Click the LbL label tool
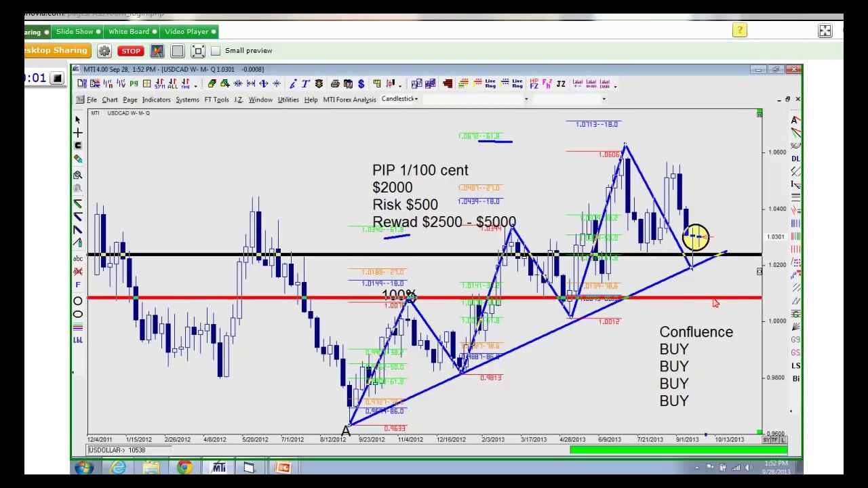Screen dimensions: 868x488 point(78,340)
